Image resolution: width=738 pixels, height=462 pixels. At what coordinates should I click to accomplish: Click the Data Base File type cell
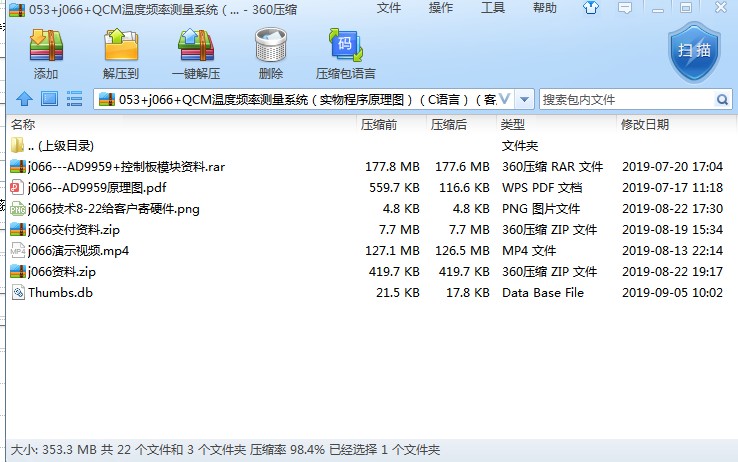pyautogui.click(x=543, y=292)
